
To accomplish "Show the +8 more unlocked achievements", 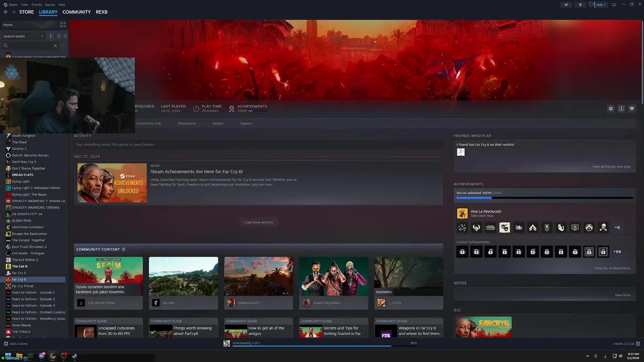I will (617, 228).
